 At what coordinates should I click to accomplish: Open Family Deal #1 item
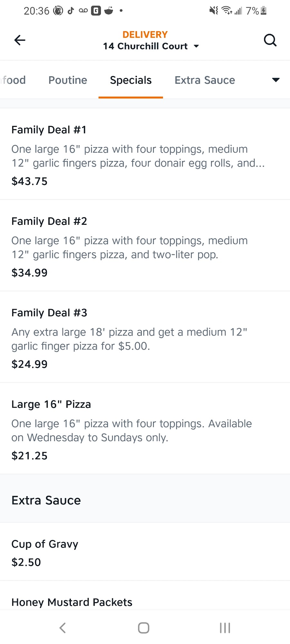(x=145, y=155)
